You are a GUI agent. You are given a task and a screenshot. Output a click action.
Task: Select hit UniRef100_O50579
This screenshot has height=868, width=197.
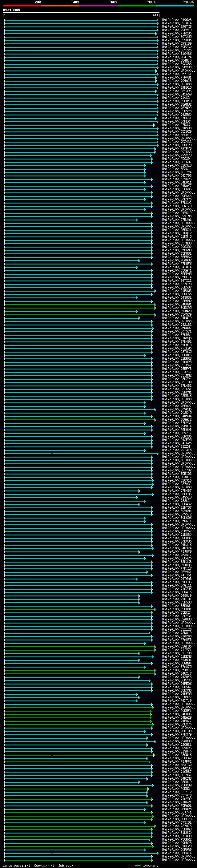pos(176,314)
